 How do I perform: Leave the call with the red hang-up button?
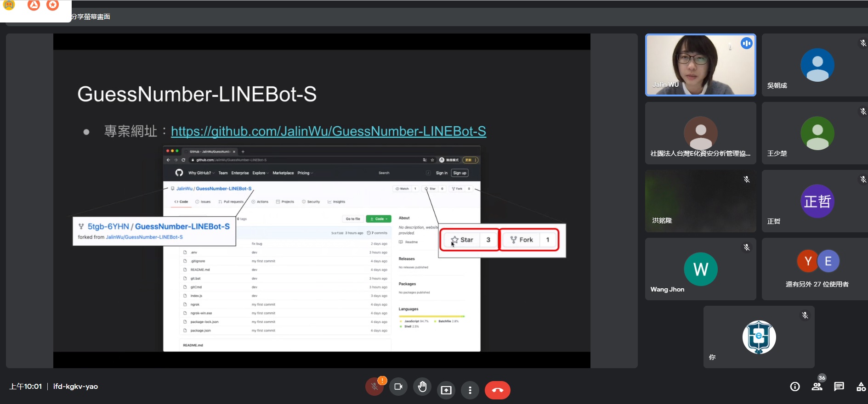click(498, 390)
